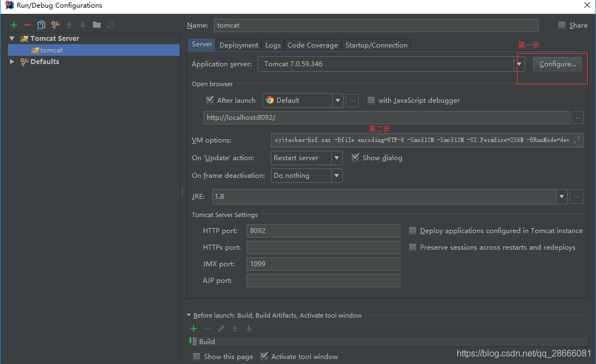596x364 pixels.
Task: Sort configurations alphabetically
Action: click(x=110, y=25)
